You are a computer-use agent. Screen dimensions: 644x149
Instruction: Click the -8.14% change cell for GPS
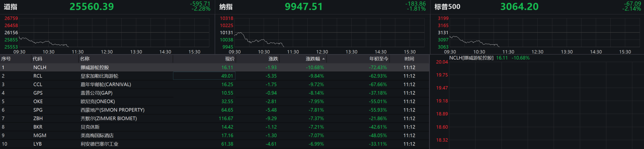316,93
